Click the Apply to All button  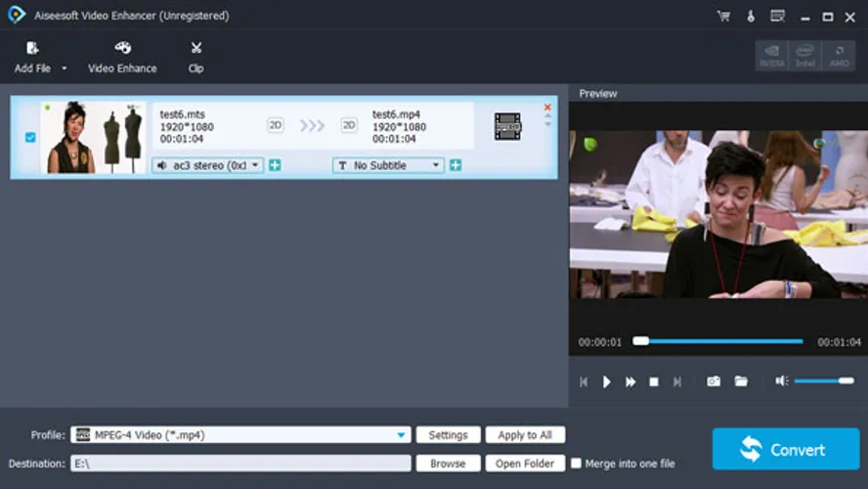(x=525, y=435)
